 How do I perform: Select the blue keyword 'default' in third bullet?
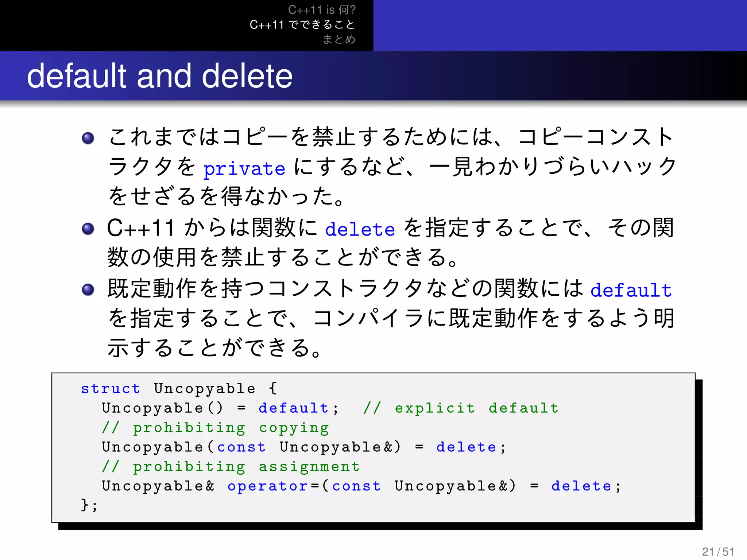coord(631,291)
